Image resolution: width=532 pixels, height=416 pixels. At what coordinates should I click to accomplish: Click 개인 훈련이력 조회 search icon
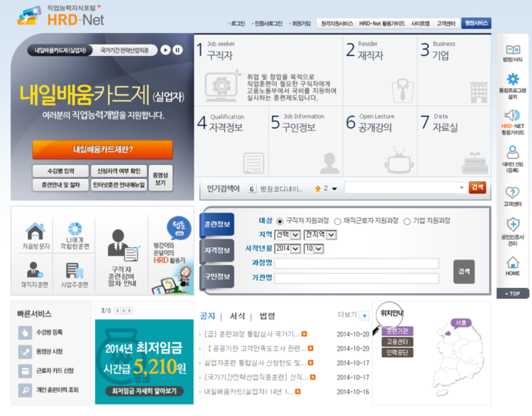[25, 390]
